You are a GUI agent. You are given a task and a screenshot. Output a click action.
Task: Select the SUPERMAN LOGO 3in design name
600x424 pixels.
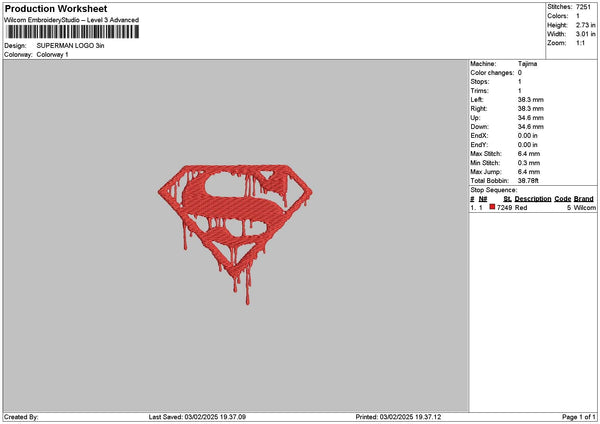[70, 46]
